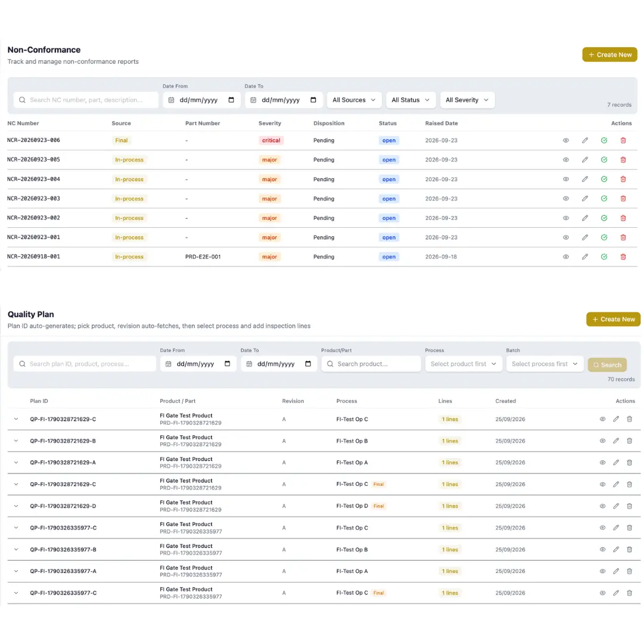
Task: Edit NCR-20260923-005 with the pencil icon
Action: click(585, 160)
